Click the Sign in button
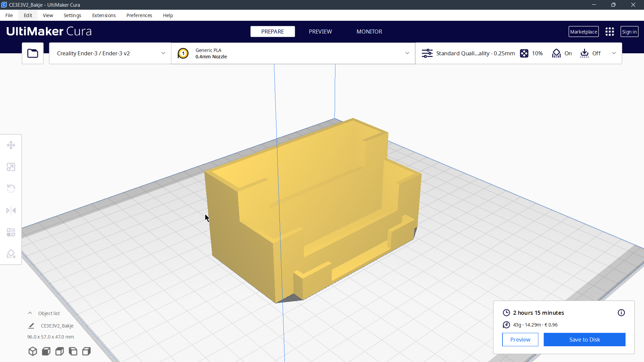644x362 pixels. click(x=629, y=31)
